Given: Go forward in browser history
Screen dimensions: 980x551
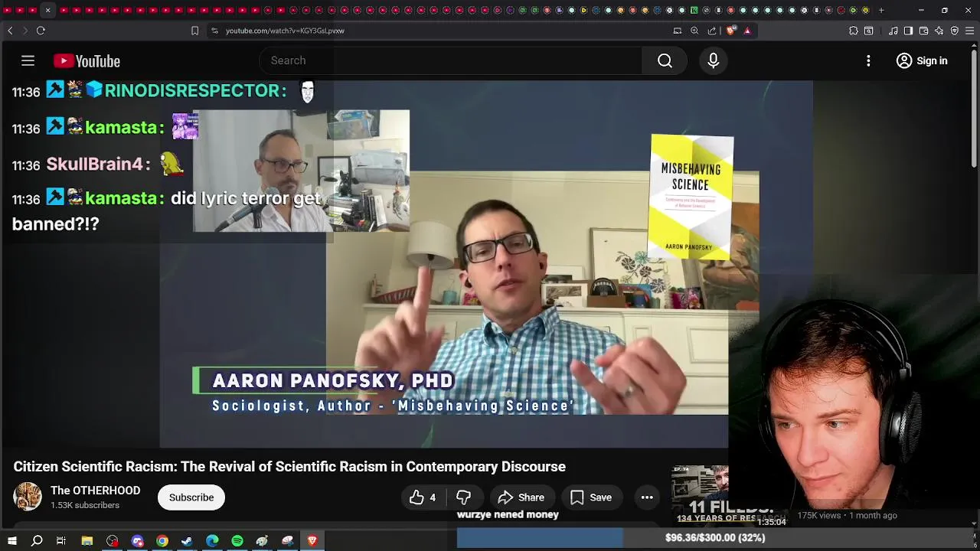Looking at the screenshot, I should [x=24, y=31].
